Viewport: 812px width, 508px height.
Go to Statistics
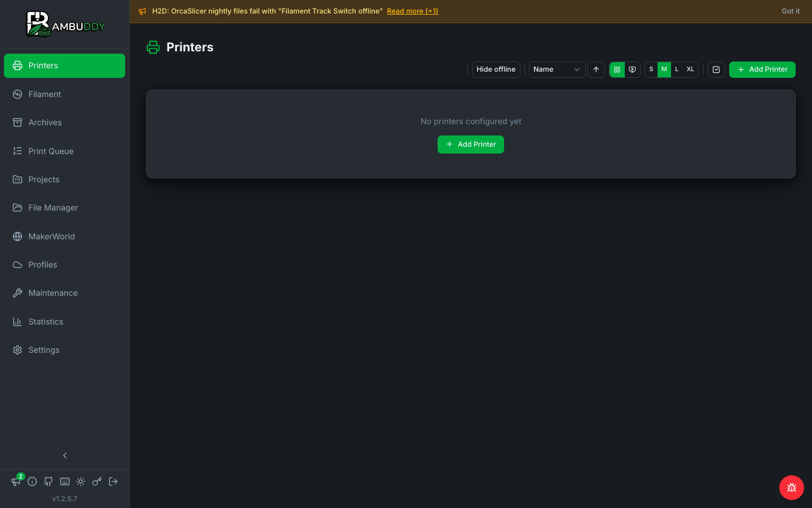pos(64,322)
